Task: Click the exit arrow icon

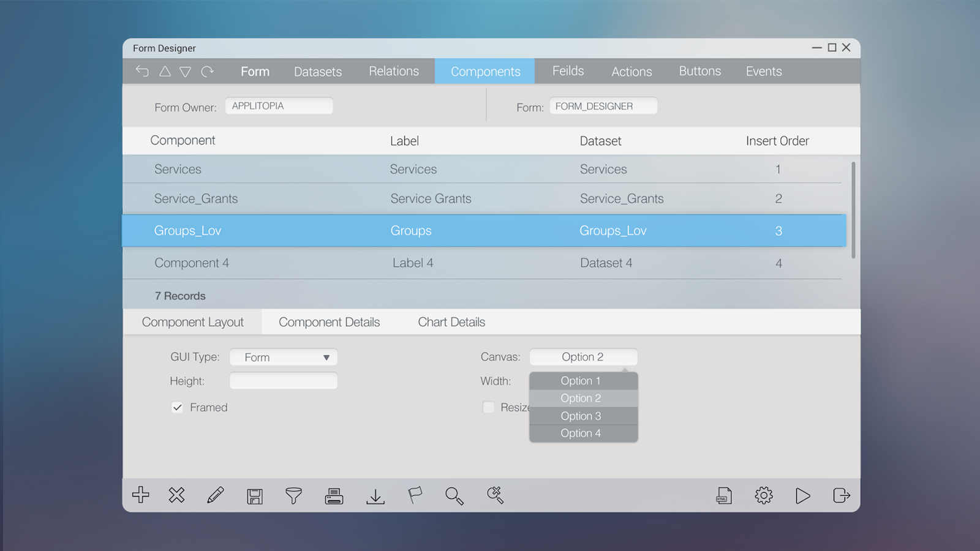Action: tap(842, 495)
